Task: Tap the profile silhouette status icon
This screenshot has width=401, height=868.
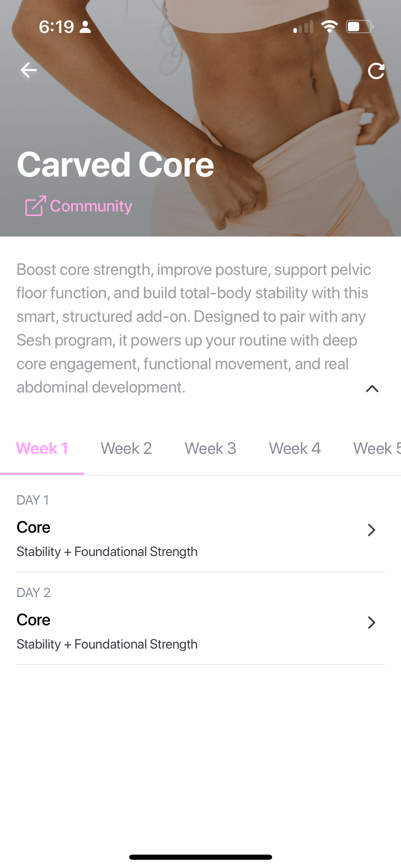Action: 85,27
